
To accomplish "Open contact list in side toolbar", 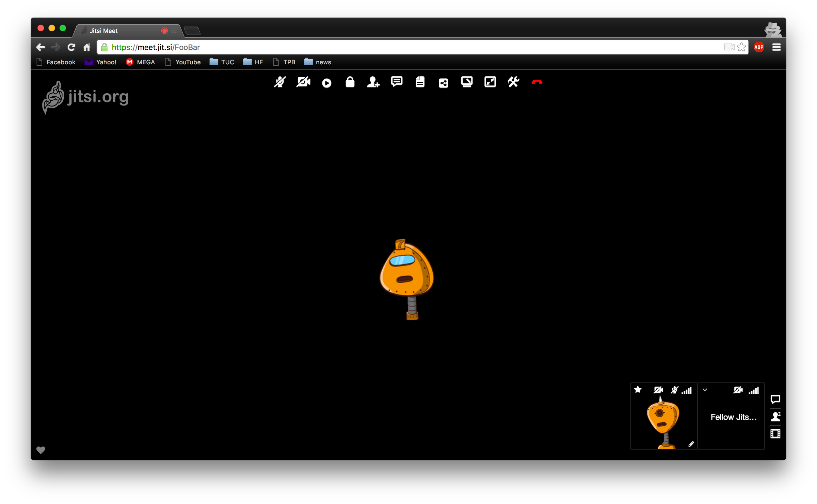I will coord(775,417).
